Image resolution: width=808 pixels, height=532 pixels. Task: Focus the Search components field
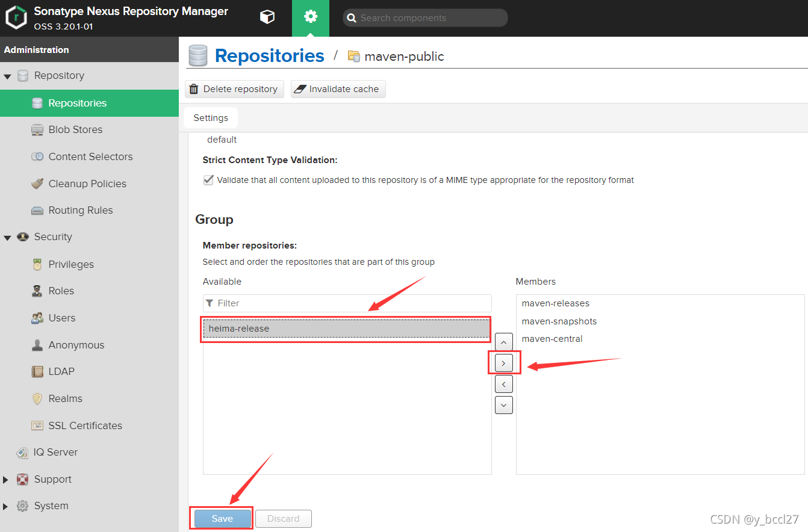(425, 18)
